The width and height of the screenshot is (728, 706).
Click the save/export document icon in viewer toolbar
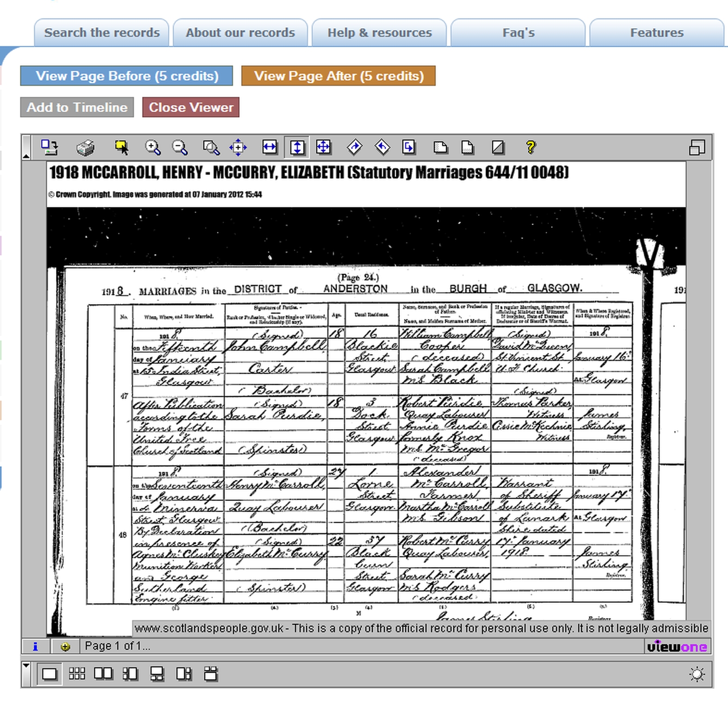tap(49, 148)
